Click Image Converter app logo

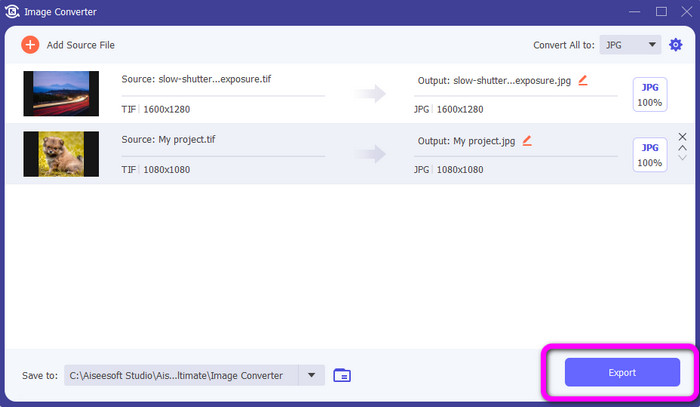pyautogui.click(x=12, y=12)
